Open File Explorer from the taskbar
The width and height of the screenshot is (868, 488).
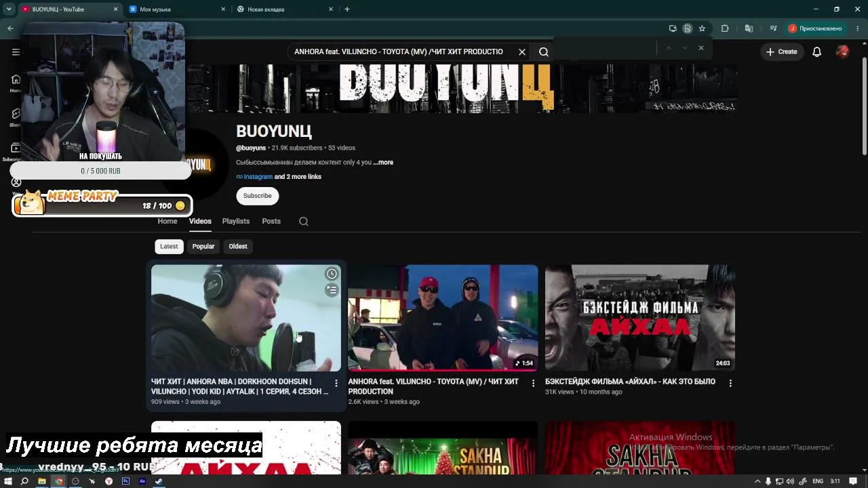coord(41,481)
